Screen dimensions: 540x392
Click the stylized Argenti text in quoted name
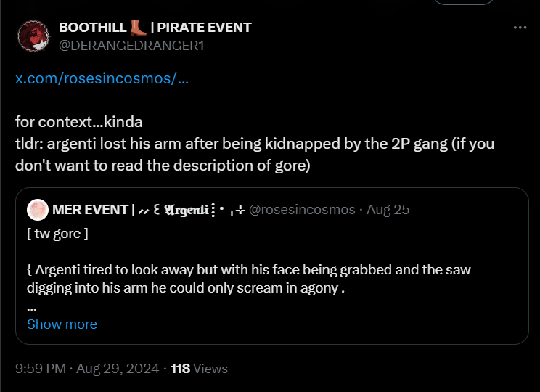(x=185, y=210)
